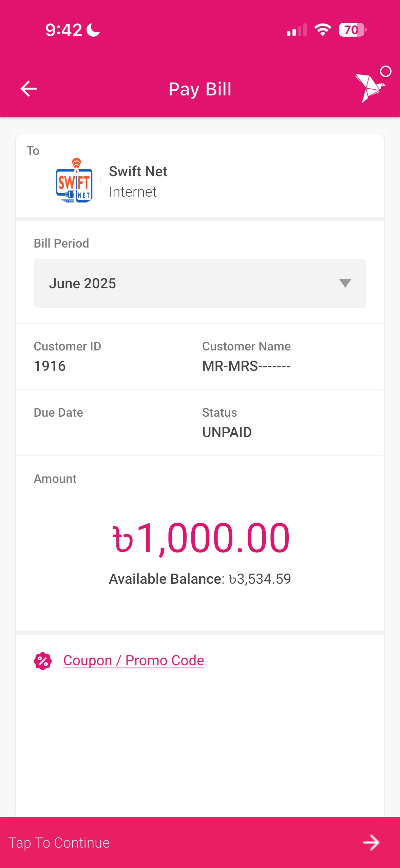
Task: Tap the right arrow to continue
Action: point(371,842)
